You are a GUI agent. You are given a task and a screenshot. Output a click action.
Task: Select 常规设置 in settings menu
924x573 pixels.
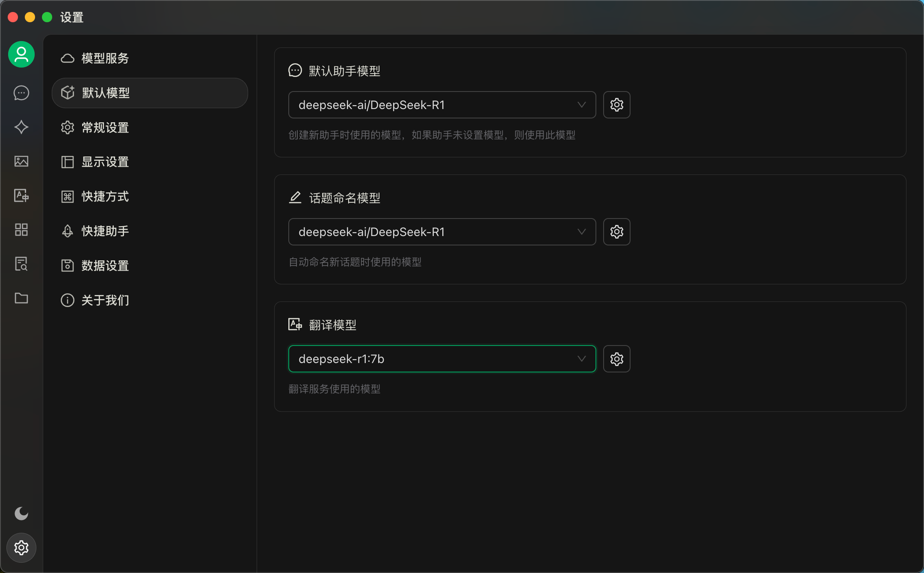tap(105, 127)
